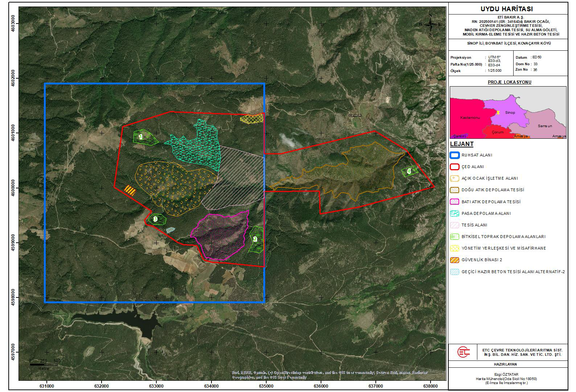Click the red ÇED Alanı legend symbol
Screen dimensions: 576x392
[x=454, y=167]
